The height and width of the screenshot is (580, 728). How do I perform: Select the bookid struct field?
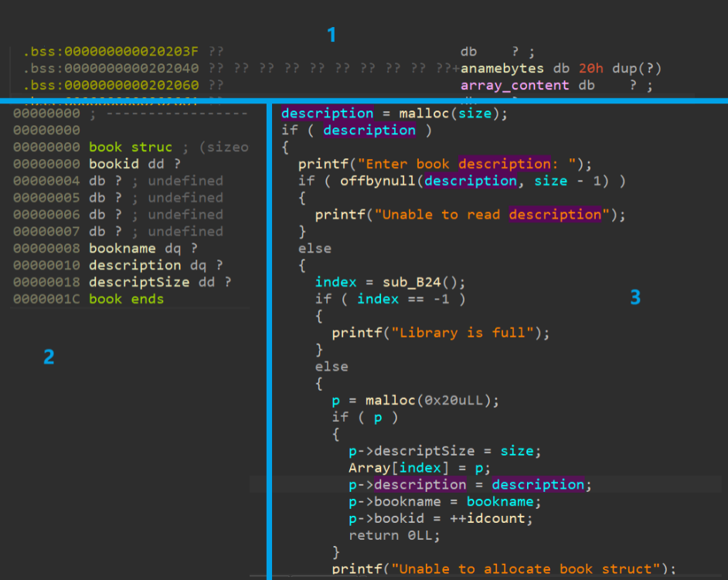pyautogui.click(x=114, y=164)
